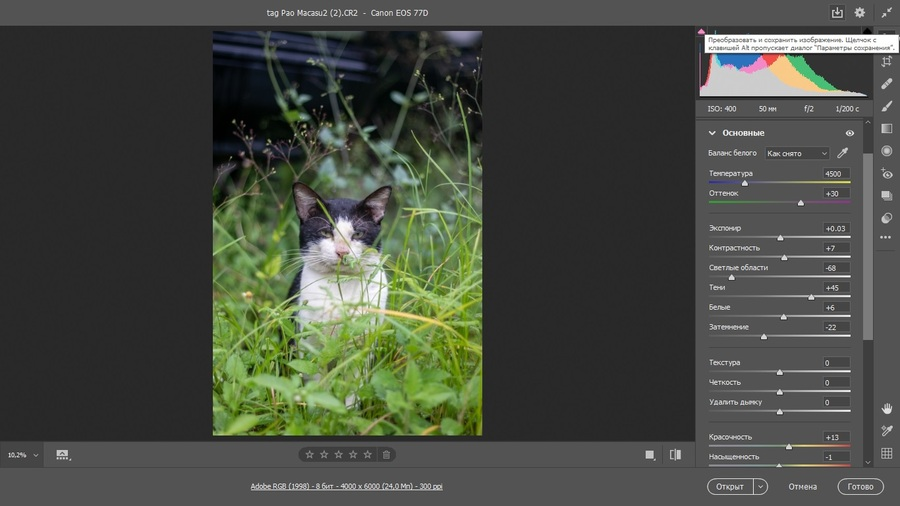Click the Температура value field
The width and height of the screenshot is (900, 506).
pos(836,174)
